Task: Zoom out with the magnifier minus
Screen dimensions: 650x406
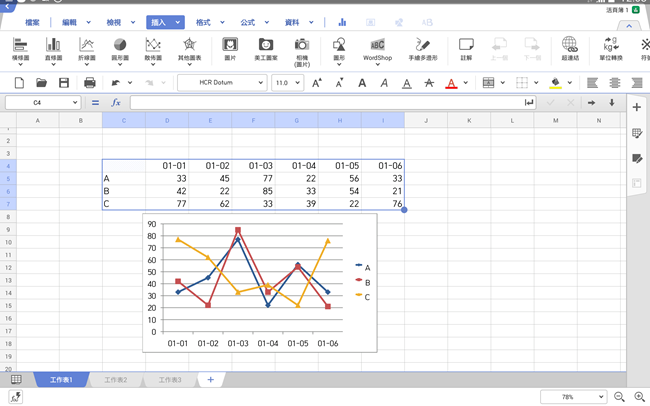Action: pyautogui.click(x=619, y=397)
